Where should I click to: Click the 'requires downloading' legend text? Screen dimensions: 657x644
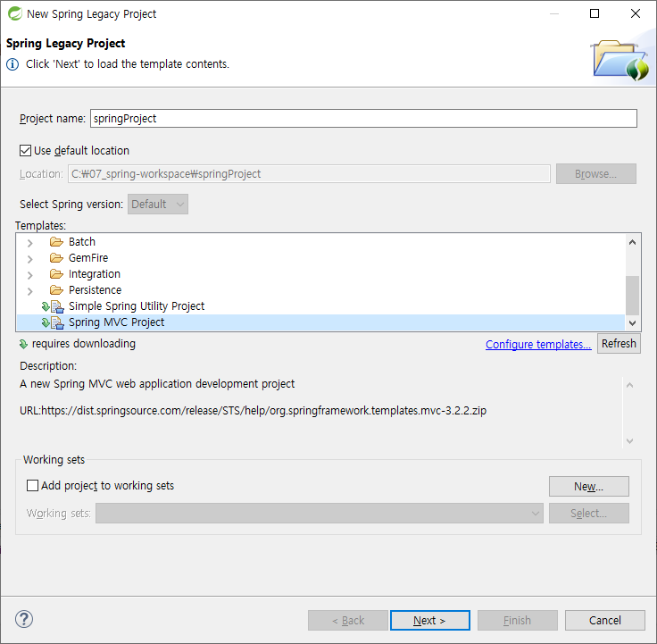(x=84, y=344)
